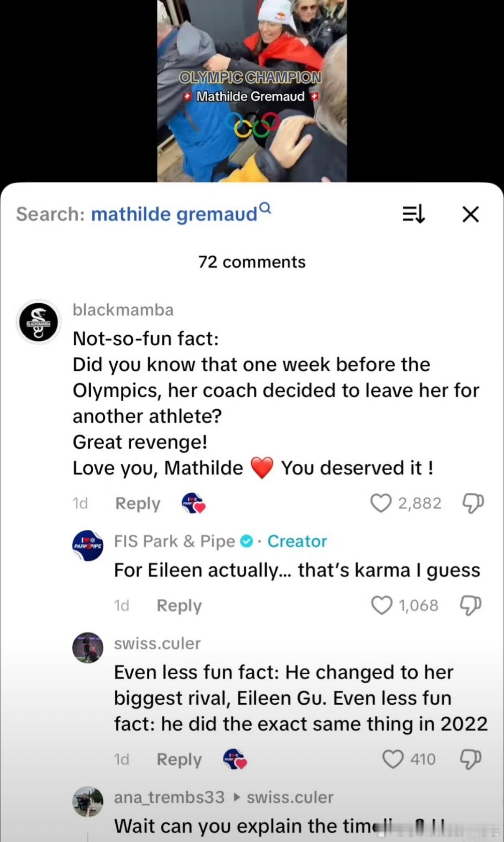Viewport: 504px width, 842px height.
Task: Close the comments panel
Action: coord(471,214)
